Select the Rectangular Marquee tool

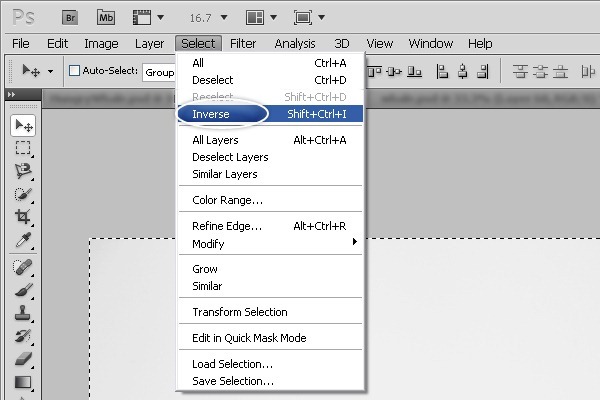(x=23, y=148)
